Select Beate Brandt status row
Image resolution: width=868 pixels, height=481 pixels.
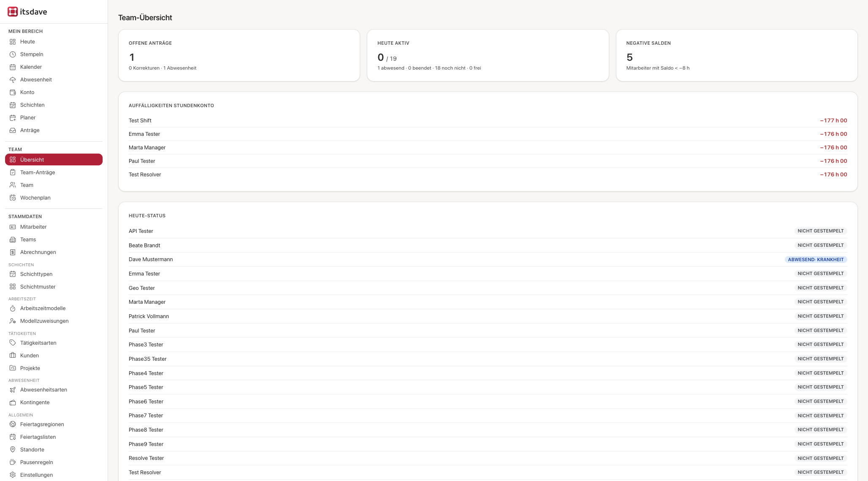488,246
